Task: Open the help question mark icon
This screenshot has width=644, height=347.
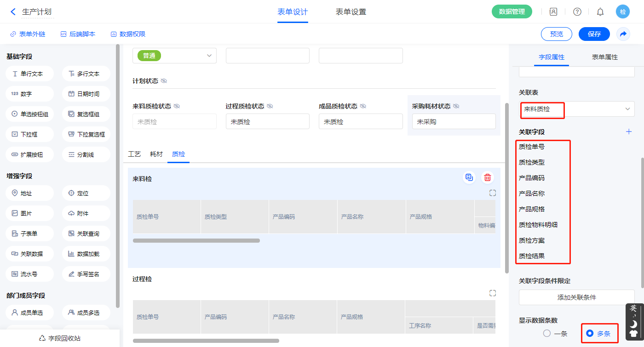Action: click(x=577, y=12)
